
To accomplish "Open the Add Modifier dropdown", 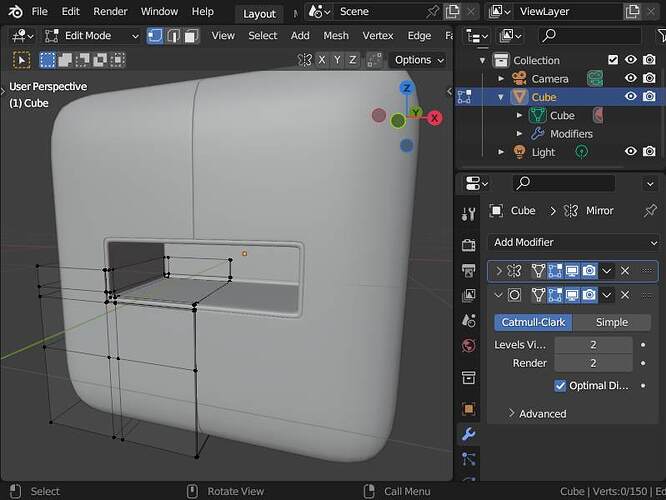I will (574, 242).
